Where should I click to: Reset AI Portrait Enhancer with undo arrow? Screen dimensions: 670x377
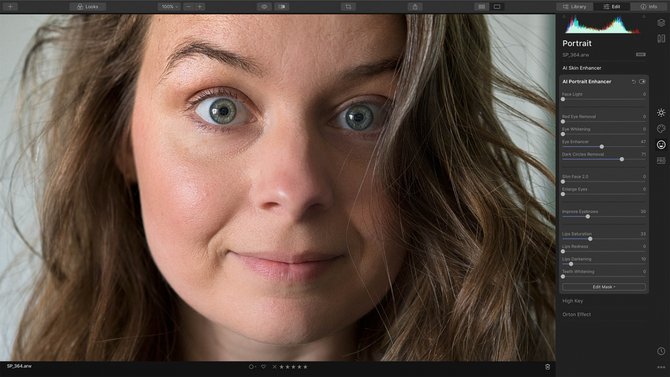point(634,82)
